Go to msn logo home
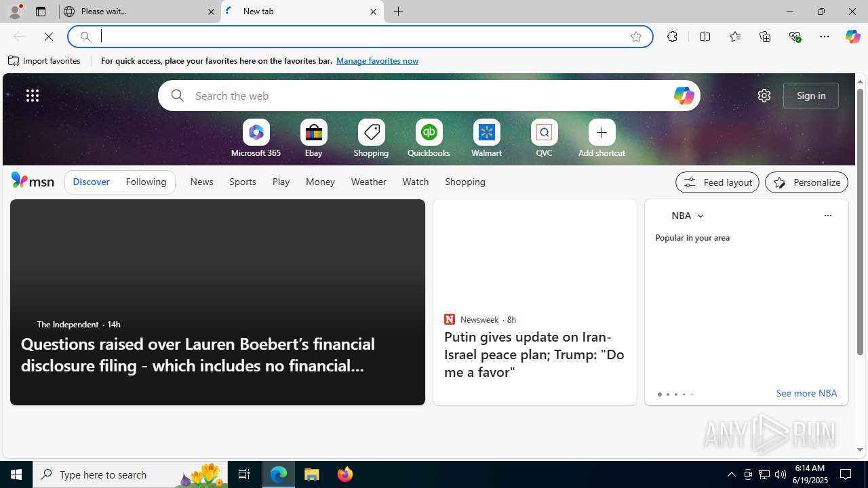 point(33,180)
